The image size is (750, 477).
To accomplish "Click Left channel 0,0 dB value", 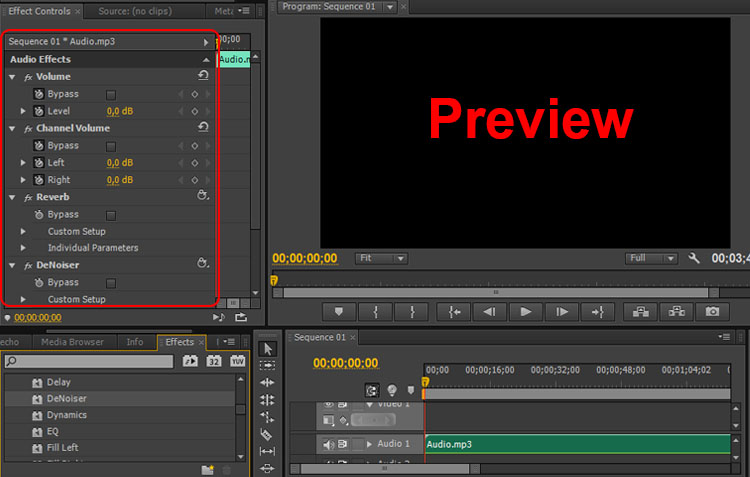I will pos(120,163).
